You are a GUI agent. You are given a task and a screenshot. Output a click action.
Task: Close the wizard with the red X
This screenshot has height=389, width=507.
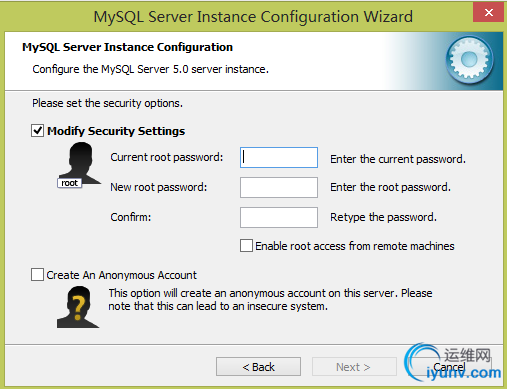(x=488, y=12)
